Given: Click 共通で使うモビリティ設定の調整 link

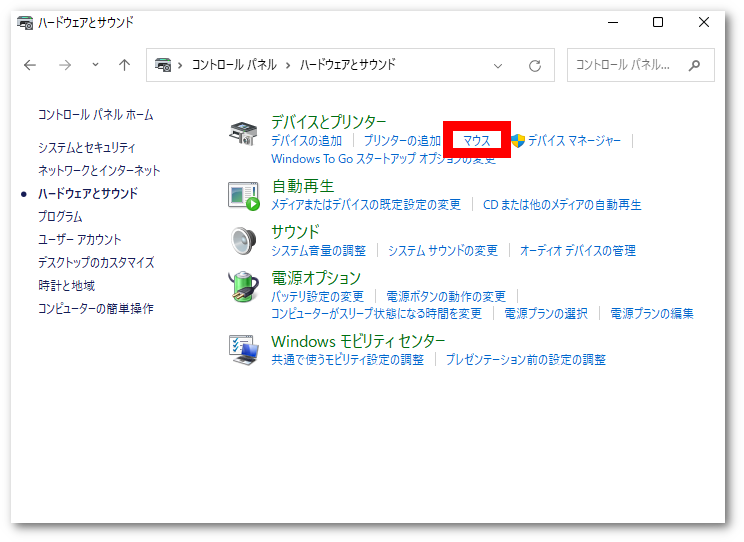Looking at the screenshot, I should pos(347,360).
